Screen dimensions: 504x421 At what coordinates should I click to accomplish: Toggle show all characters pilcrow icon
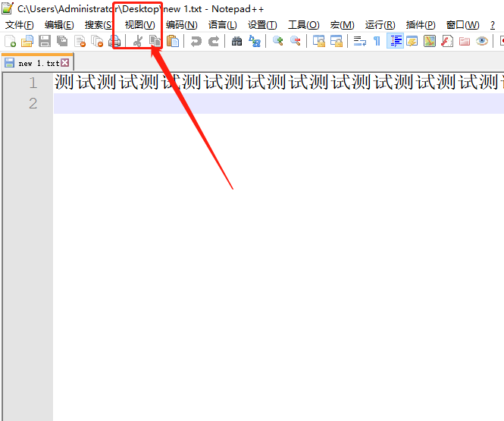(x=377, y=41)
